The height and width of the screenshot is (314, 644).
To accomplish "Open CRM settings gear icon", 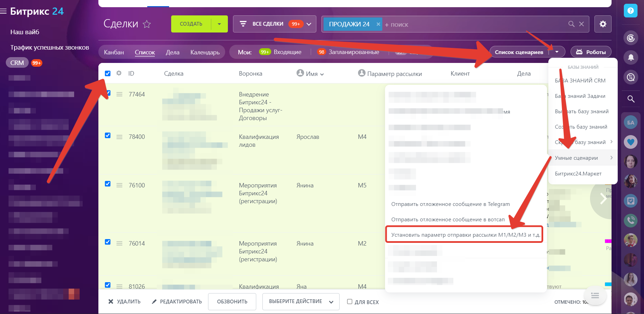I will click(603, 24).
